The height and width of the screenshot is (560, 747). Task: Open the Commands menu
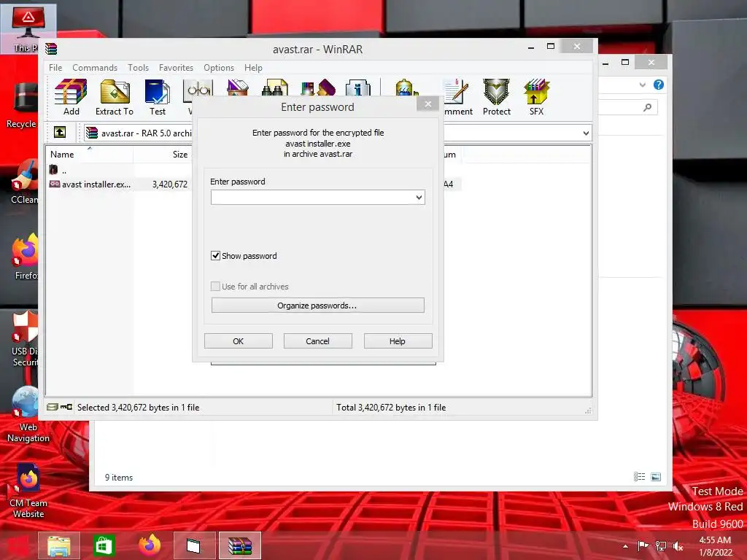(x=95, y=68)
